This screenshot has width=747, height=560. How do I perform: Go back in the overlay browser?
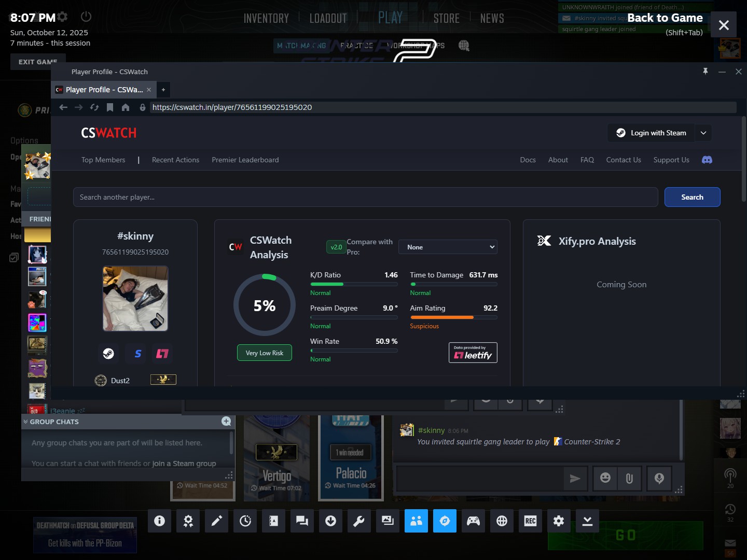pos(63,107)
